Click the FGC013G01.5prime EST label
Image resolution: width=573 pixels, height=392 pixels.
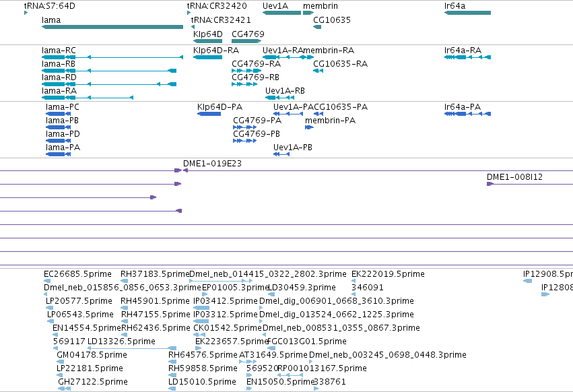point(307,341)
